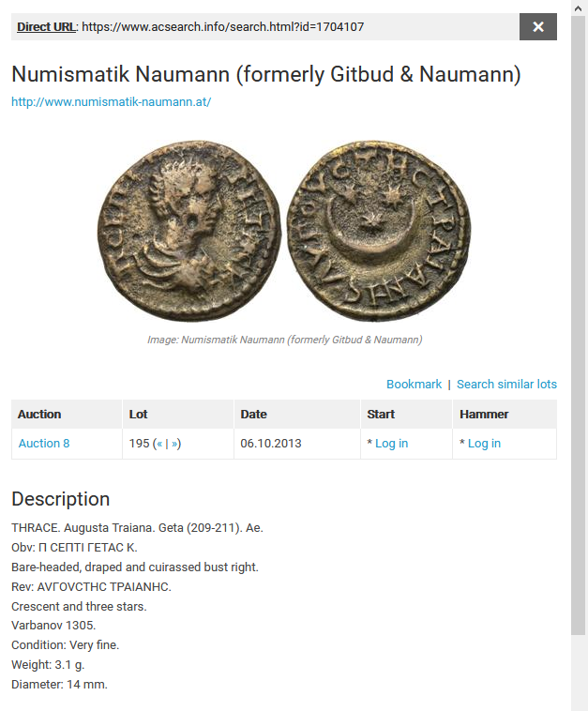Click the acsearch.info direct URL text
Viewport: 588px width, 711px height.
[x=222, y=27]
